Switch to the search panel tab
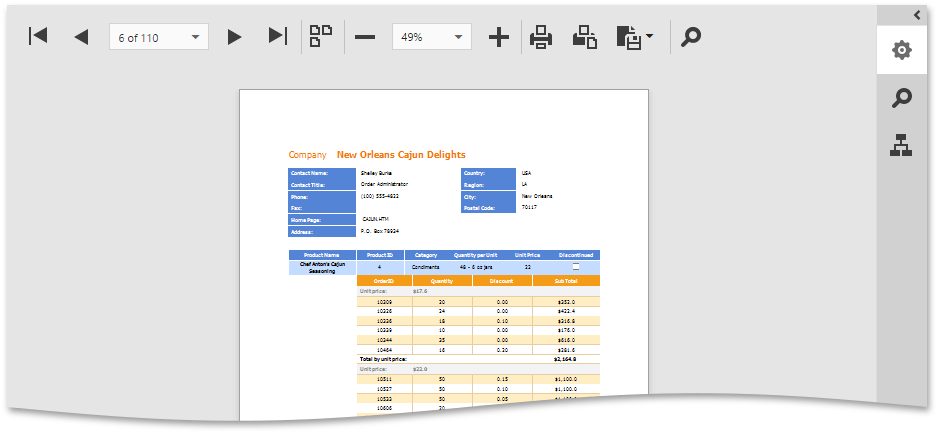This screenshot has width=940, height=436. pyautogui.click(x=902, y=98)
